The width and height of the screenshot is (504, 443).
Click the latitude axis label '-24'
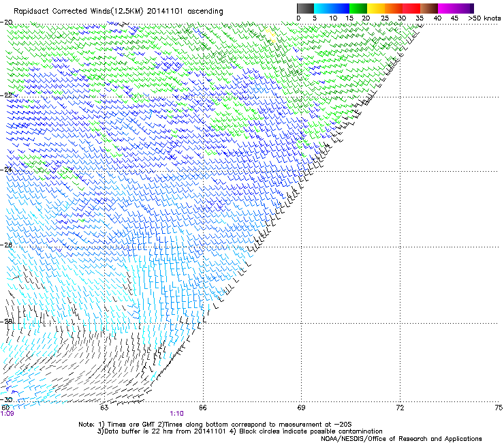pos(6,169)
